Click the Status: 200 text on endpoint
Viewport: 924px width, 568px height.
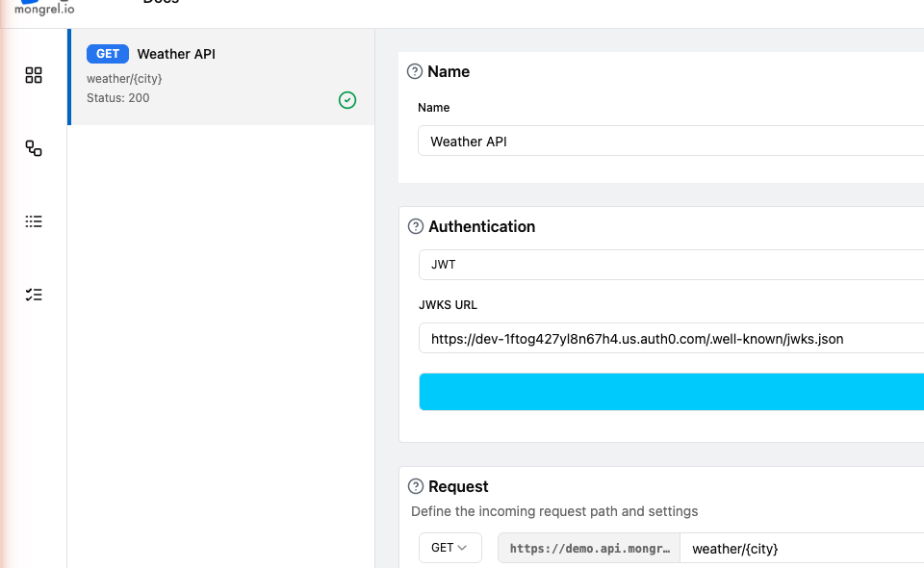(118, 98)
